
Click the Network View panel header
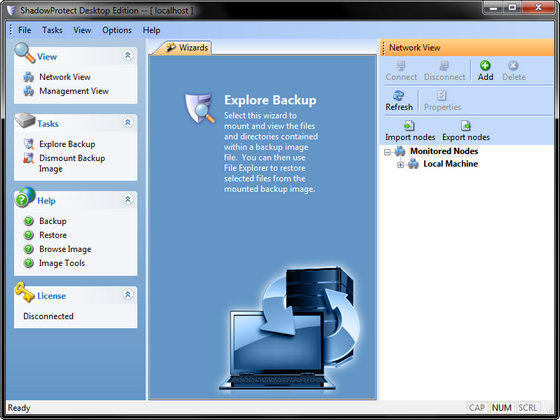tap(467, 48)
